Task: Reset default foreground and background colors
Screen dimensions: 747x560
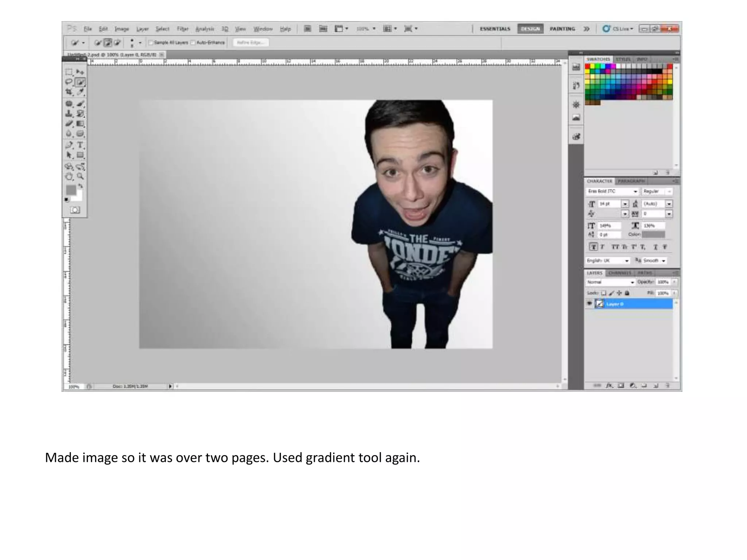Action: pos(67,199)
